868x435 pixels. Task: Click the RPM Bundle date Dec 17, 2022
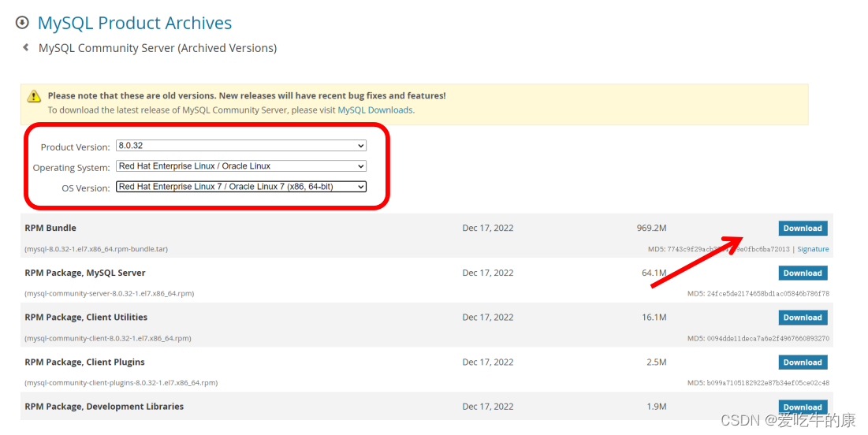click(488, 228)
